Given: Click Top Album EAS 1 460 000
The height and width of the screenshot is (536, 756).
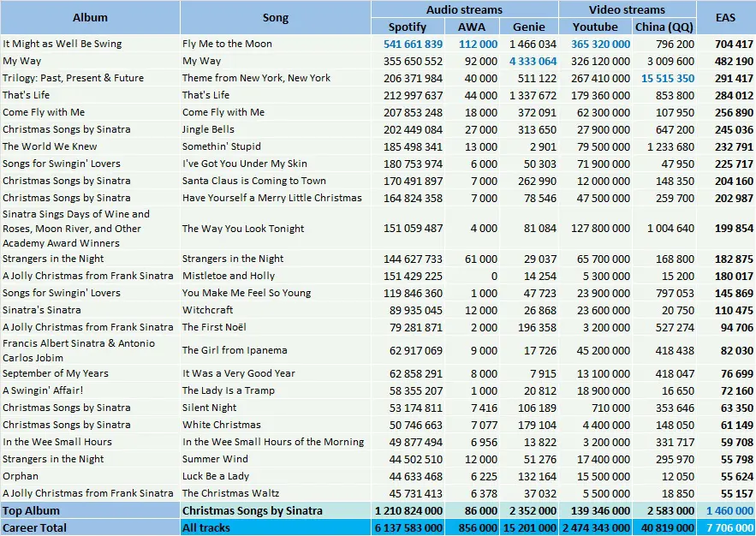Looking at the screenshot, I should pyautogui.click(x=729, y=510).
